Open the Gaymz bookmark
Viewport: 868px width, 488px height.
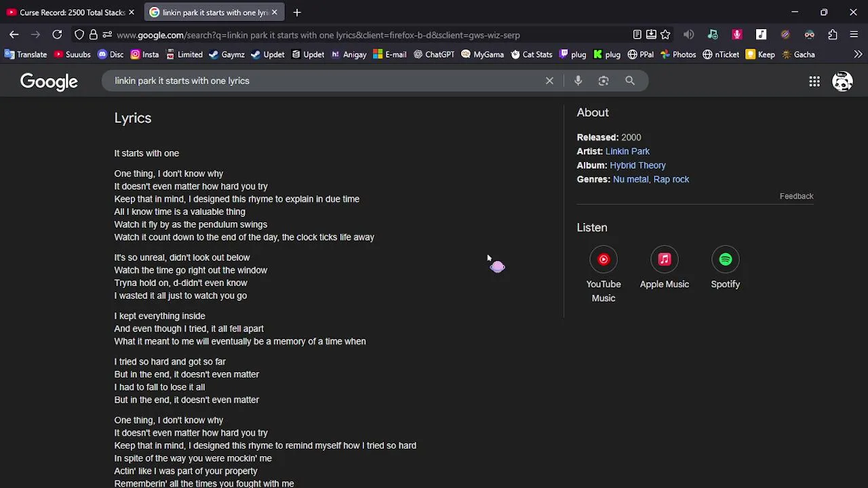[226, 54]
